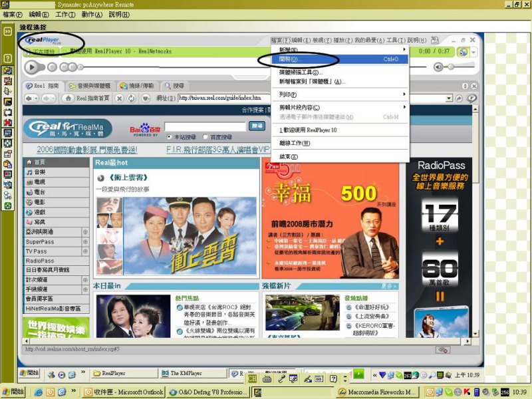The height and width of the screenshot is (399, 532).
Task: Choose 新增檔案到「媒體櫃」(A)... menu entry
Action: click(x=340, y=81)
